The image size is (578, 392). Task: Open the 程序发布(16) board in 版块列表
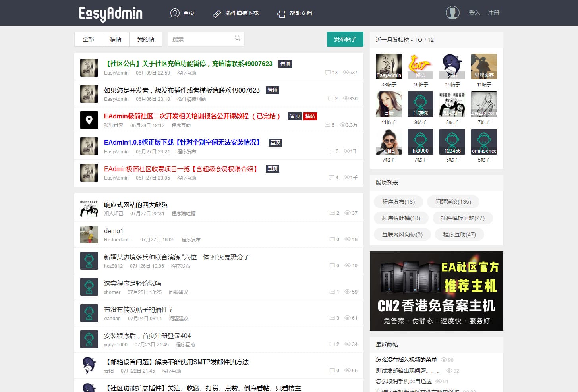398,202
